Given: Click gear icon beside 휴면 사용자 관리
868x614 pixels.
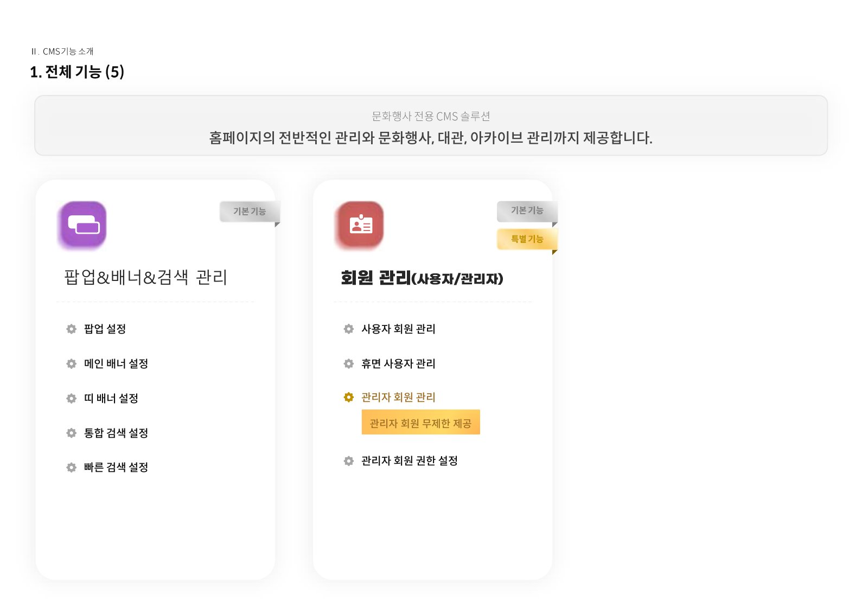Looking at the screenshot, I should pyautogui.click(x=348, y=363).
